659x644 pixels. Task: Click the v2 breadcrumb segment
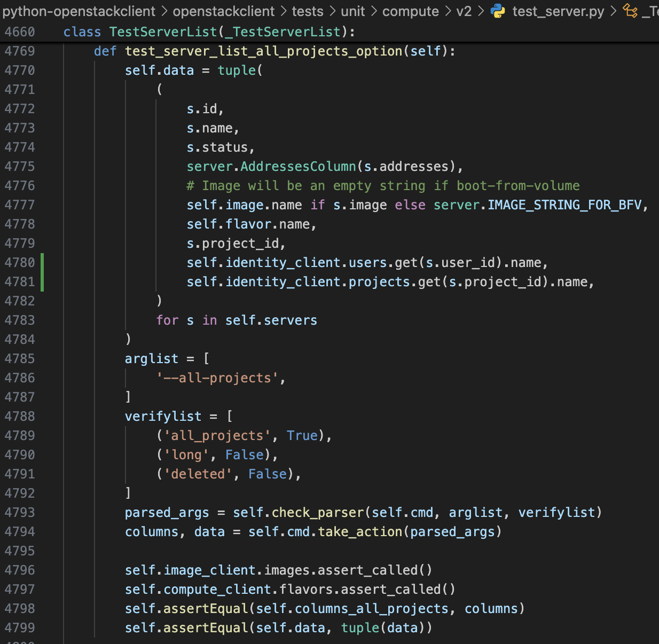point(464,11)
